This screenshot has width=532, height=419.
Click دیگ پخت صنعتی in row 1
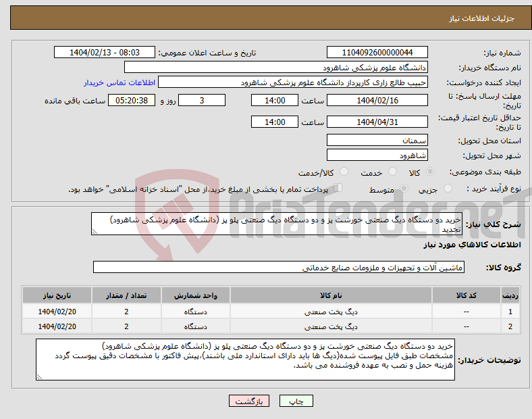click(331, 312)
